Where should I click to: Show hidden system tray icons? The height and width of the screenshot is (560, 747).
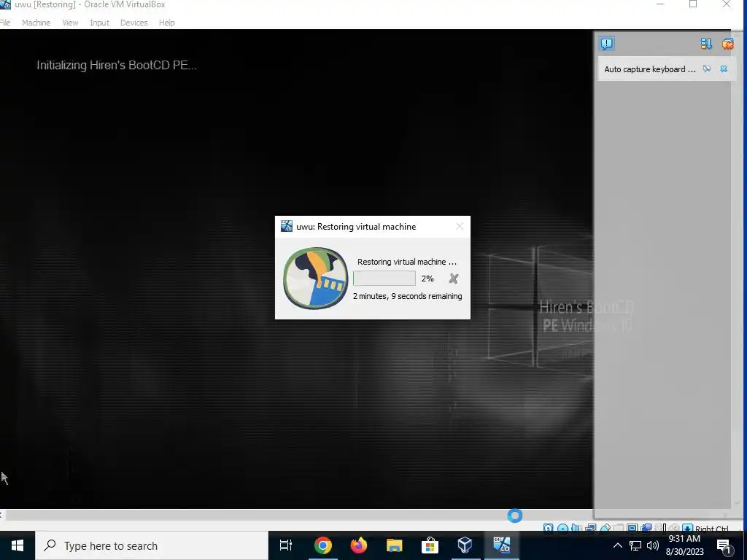(x=617, y=545)
